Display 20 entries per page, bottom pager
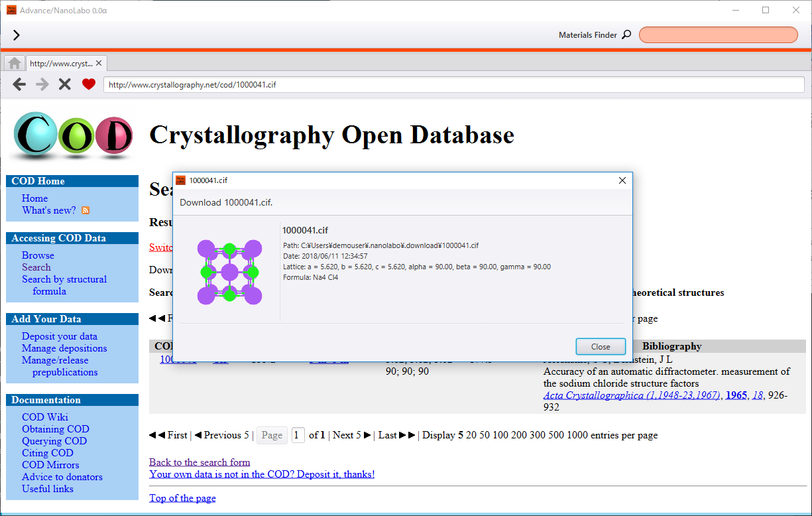Image resolution: width=812 pixels, height=516 pixels. pos(471,435)
